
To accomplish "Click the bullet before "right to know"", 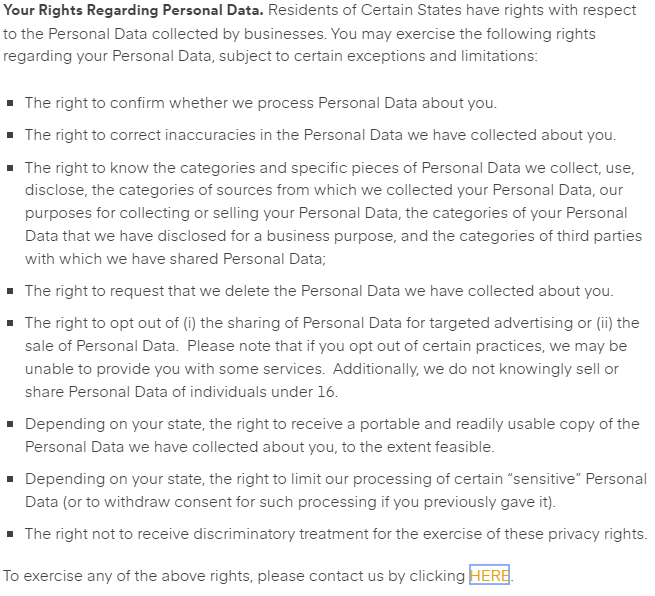I will 10,168.
